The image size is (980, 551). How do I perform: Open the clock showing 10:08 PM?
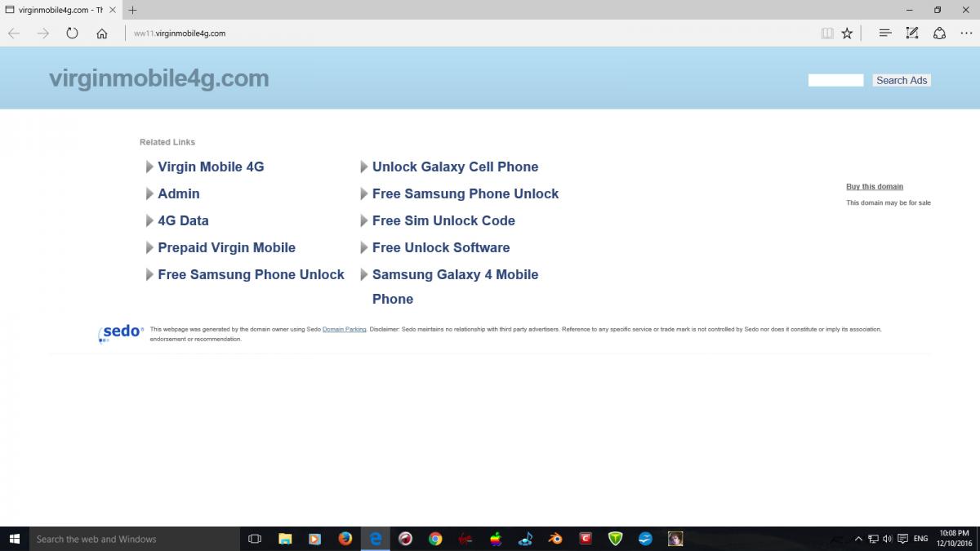point(954,539)
